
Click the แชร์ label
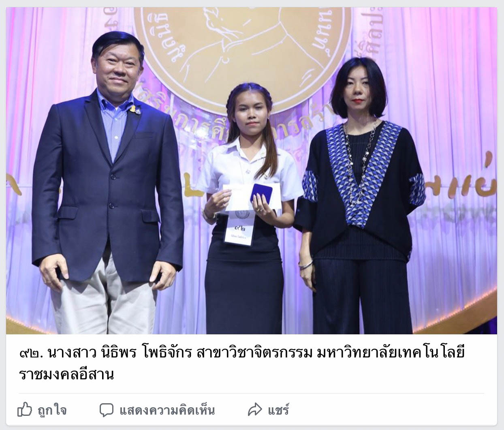278,410
